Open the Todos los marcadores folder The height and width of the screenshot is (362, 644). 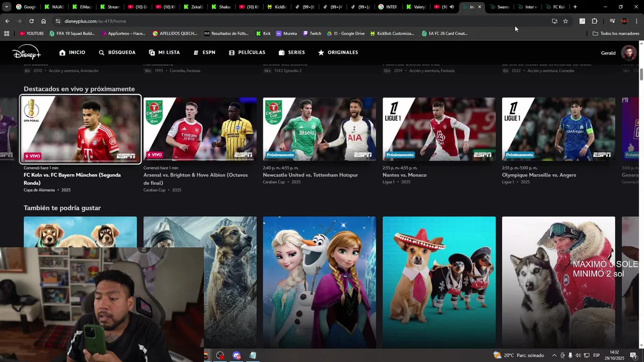pyautogui.click(x=616, y=34)
